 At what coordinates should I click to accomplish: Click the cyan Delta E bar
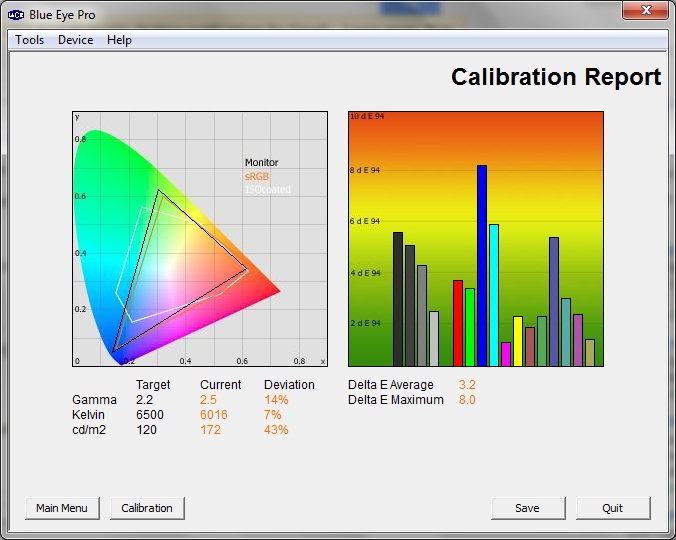(494, 295)
